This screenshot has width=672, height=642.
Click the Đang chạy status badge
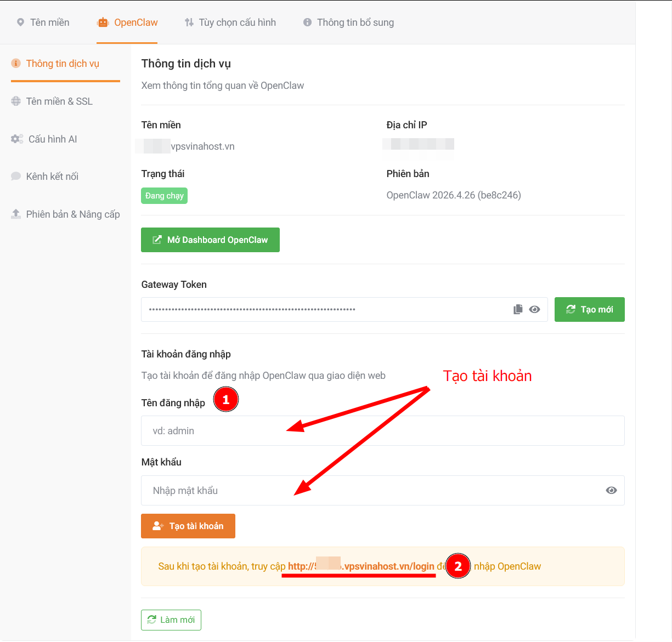(x=164, y=196)
